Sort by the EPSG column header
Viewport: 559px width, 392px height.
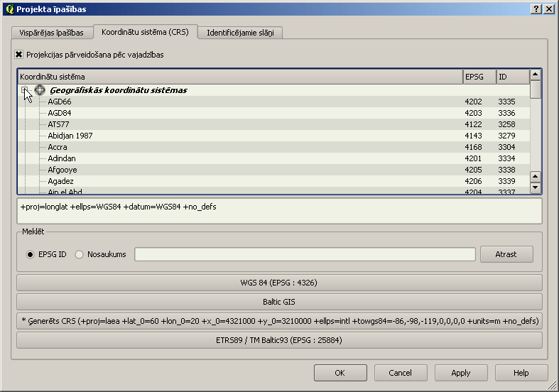click(x=480, y=77)
